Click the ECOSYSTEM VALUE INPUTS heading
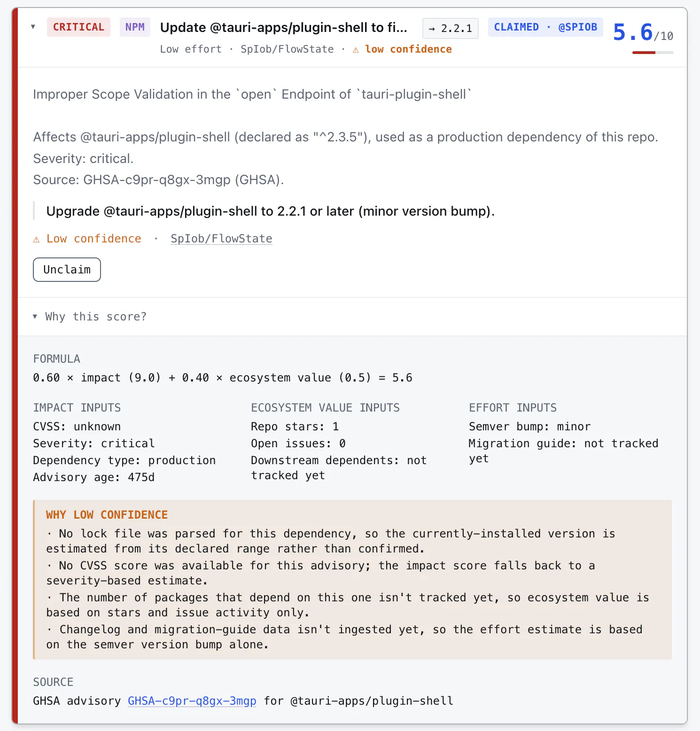The width and height of the screenshot is (700, 731). [325, 408]
